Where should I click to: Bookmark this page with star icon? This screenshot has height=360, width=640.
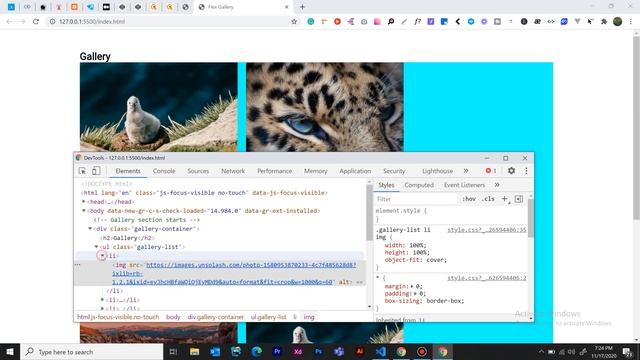294,21
